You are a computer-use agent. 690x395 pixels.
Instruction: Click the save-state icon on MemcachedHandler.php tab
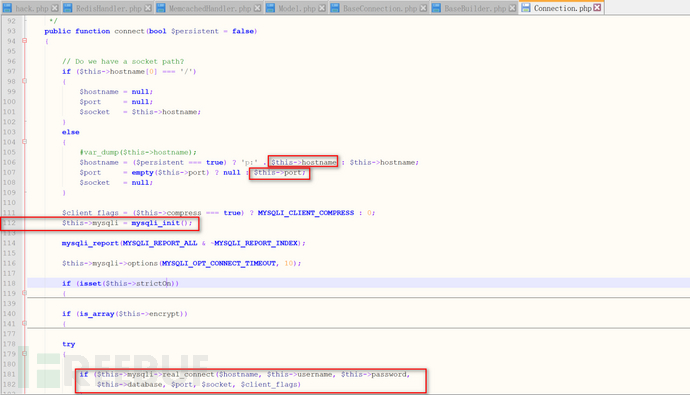pyautogui.click(x=161, y=8)
